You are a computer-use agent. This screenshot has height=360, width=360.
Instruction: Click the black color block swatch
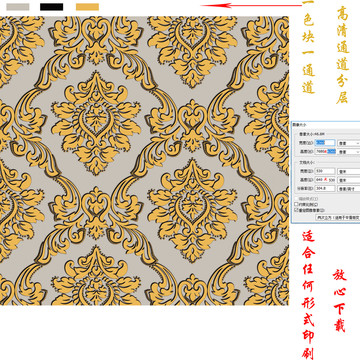52,7
